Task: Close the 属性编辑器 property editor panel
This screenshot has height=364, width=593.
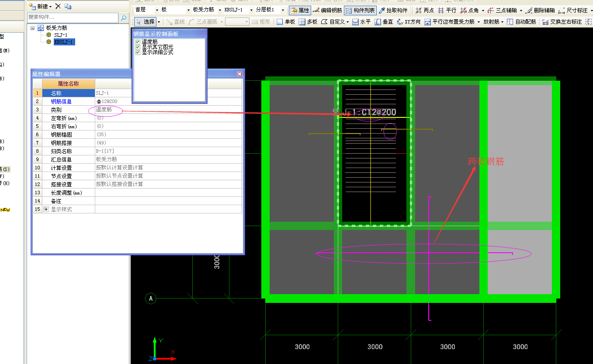Action: [239, 74]
